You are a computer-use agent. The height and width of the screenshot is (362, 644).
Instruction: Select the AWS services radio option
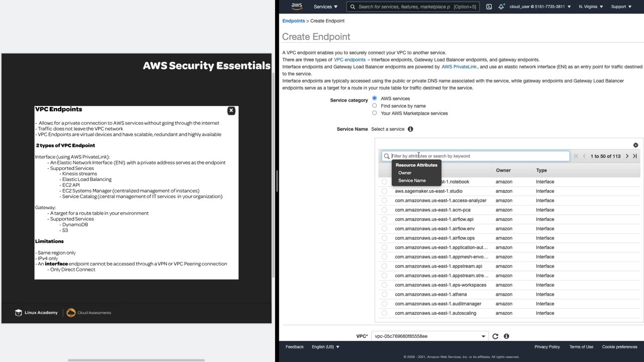374,98
